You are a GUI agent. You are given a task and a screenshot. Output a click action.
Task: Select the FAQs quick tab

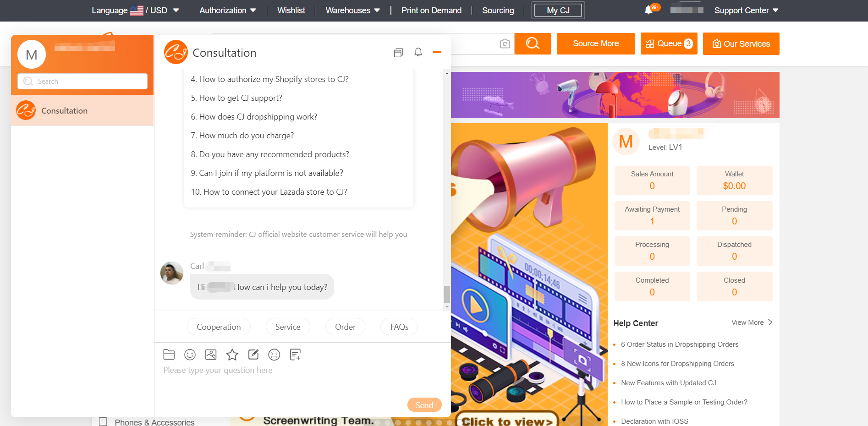click(399, 327)
